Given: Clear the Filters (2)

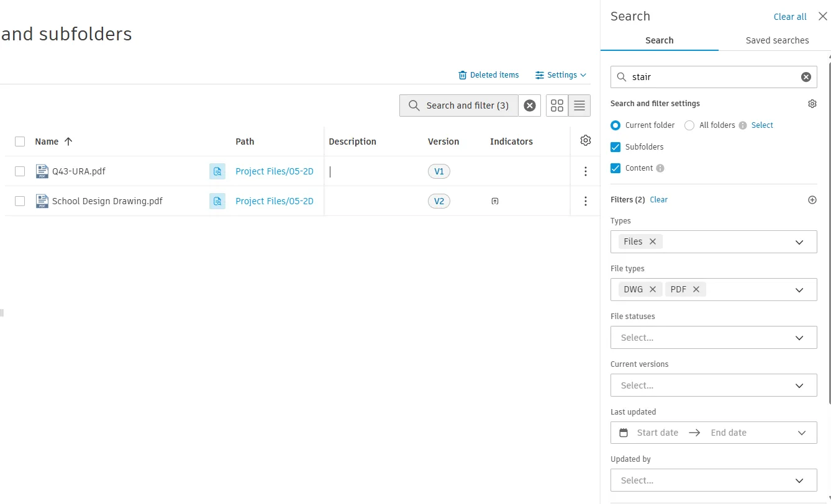Looking at the screenshot, I should coord(658,200).
